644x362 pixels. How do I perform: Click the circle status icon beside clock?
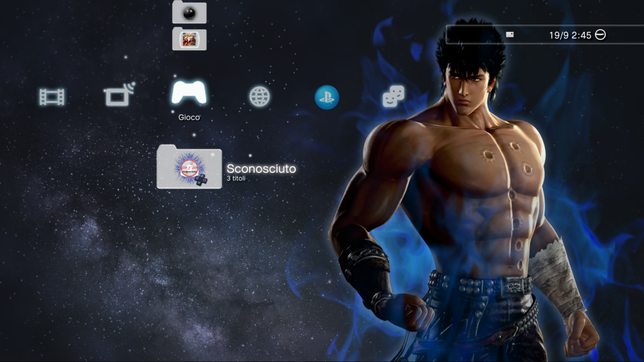[601, 35]
